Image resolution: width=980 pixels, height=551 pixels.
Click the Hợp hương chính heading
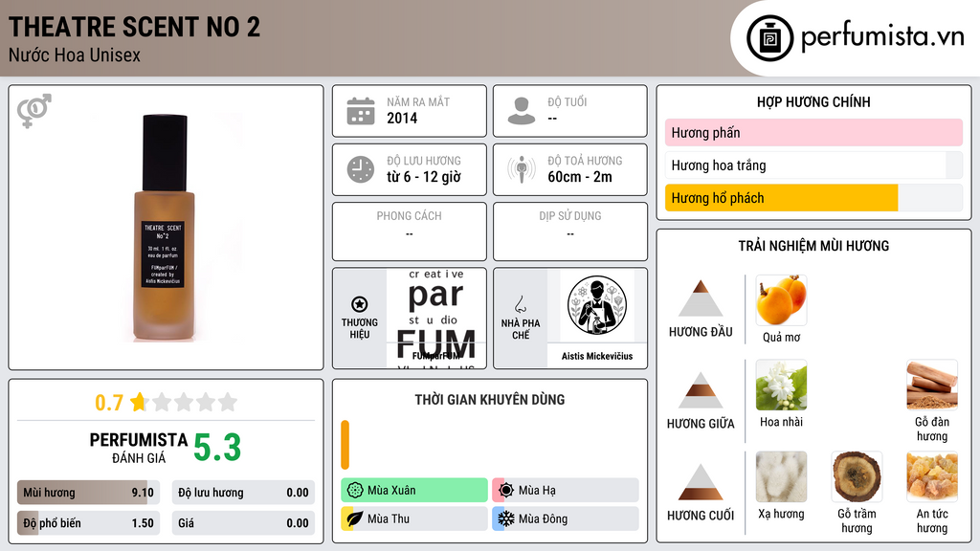[x=813, y=101]
